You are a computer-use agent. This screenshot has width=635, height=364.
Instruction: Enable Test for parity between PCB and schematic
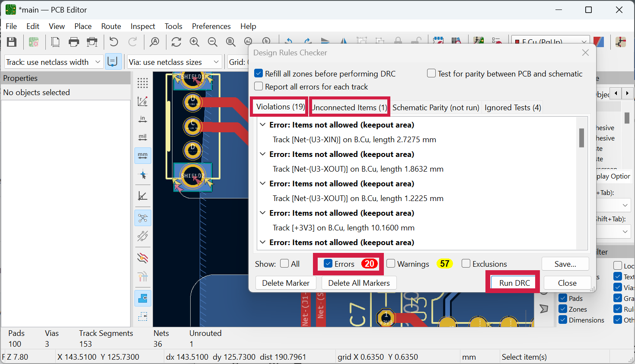(431, 73)
